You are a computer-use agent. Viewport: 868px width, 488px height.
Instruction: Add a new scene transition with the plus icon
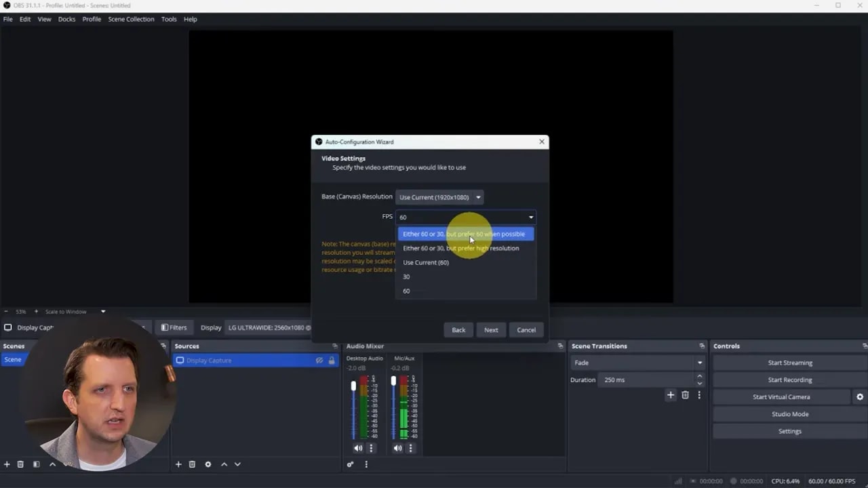click(670, 394)
